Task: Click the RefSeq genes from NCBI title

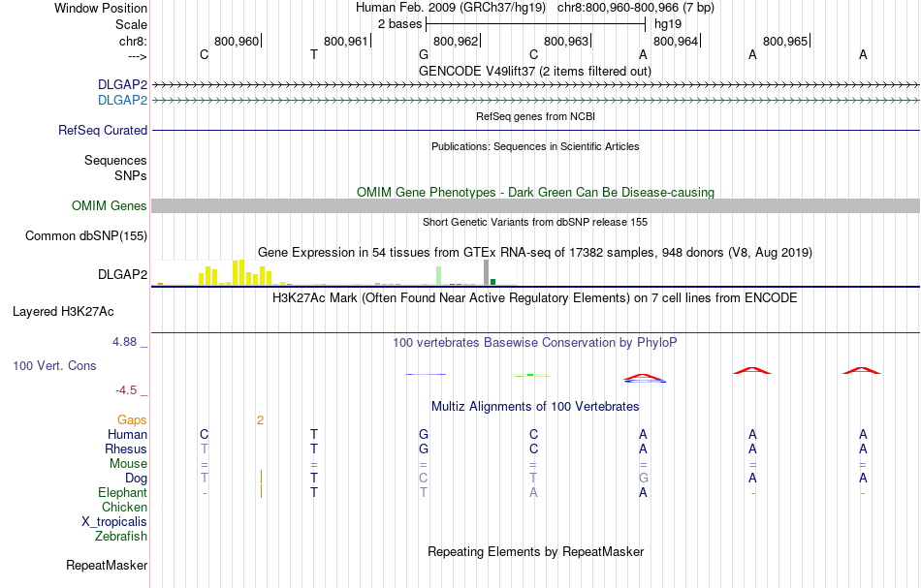Action: pyautogui.click(x=535, y=117)
